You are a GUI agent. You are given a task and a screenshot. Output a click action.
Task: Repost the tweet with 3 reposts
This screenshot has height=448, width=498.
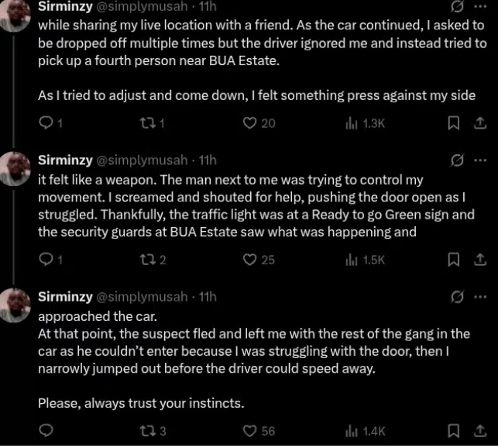(146, 431)
